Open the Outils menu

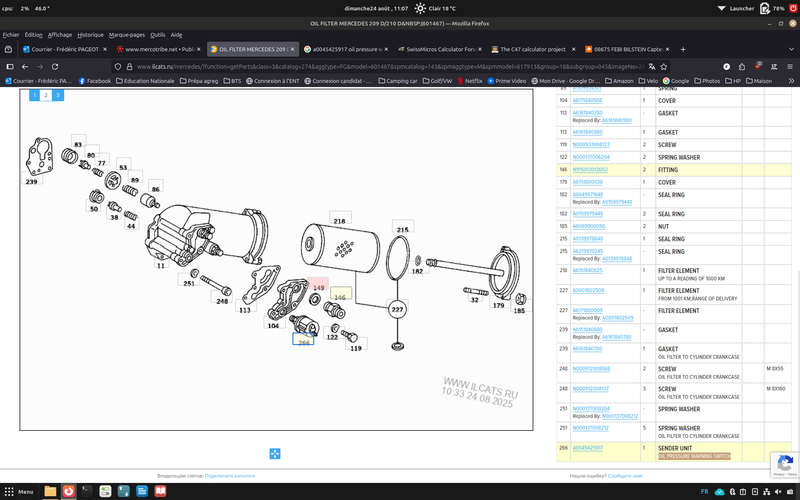[158, 35]
